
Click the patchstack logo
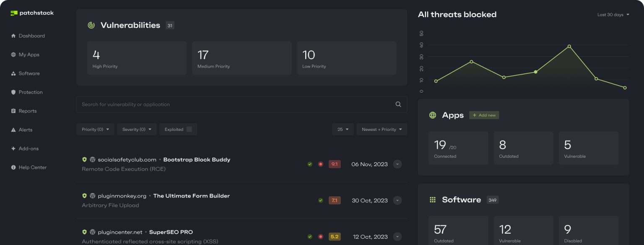(32, 13)
